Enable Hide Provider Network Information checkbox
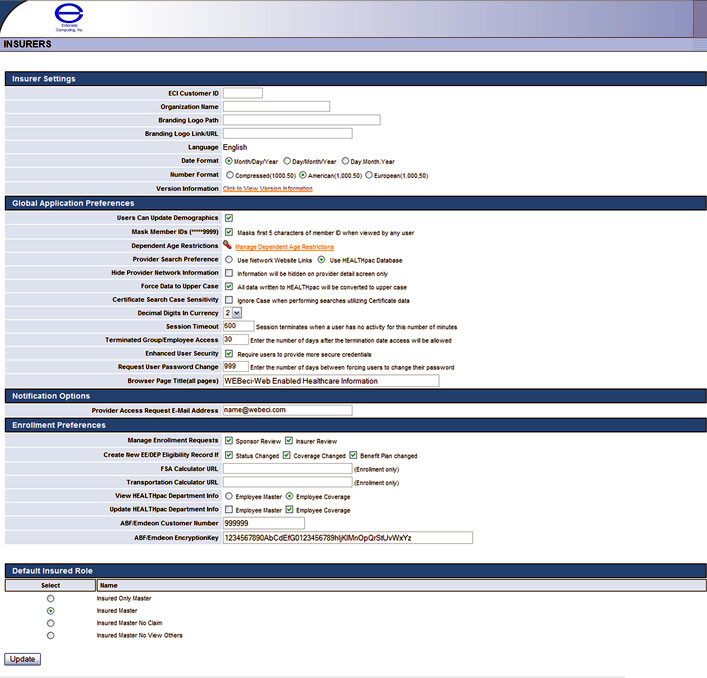Screen dimensions: 707x678 pyautogui.click(x=229, y=272)
